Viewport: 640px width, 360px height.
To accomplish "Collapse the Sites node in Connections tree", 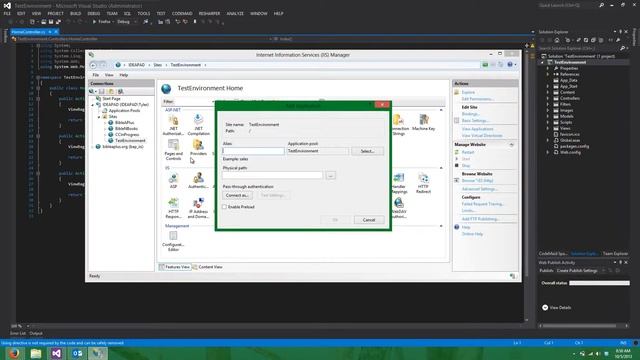I will click(x=99, y=117).
